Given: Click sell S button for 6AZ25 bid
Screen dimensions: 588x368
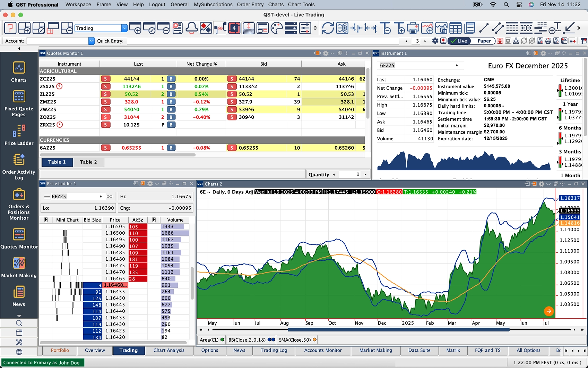Looking at the screenshot, I should 232,148.
